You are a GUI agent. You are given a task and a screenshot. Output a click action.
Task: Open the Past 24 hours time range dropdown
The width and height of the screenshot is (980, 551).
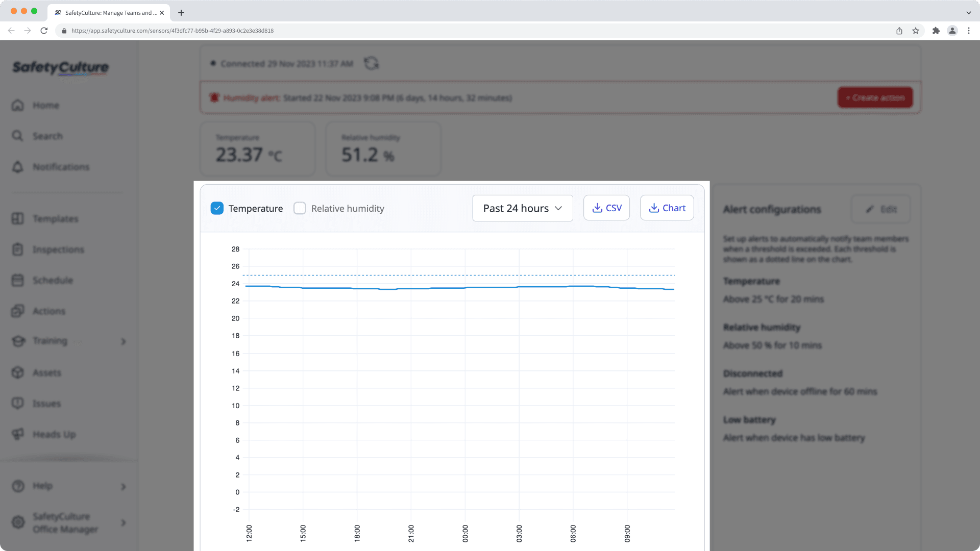[522, 208]
